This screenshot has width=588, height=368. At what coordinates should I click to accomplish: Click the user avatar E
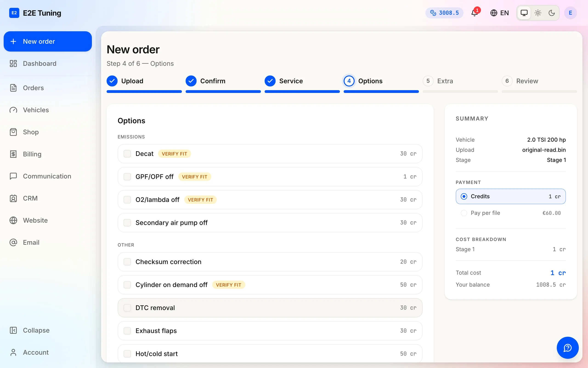(570, 13)
